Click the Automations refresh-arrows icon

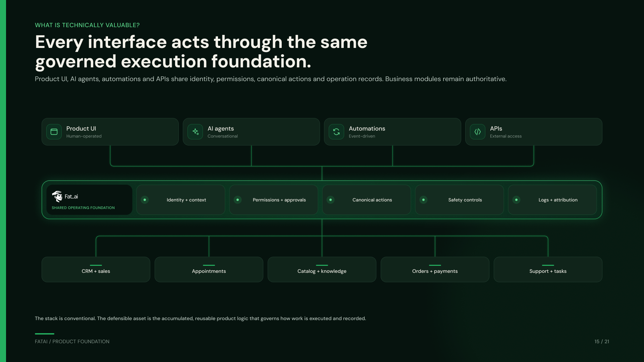pos(336,132)
